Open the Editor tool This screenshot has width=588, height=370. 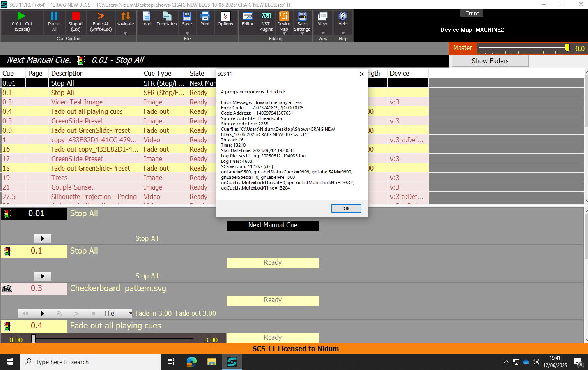248,16
